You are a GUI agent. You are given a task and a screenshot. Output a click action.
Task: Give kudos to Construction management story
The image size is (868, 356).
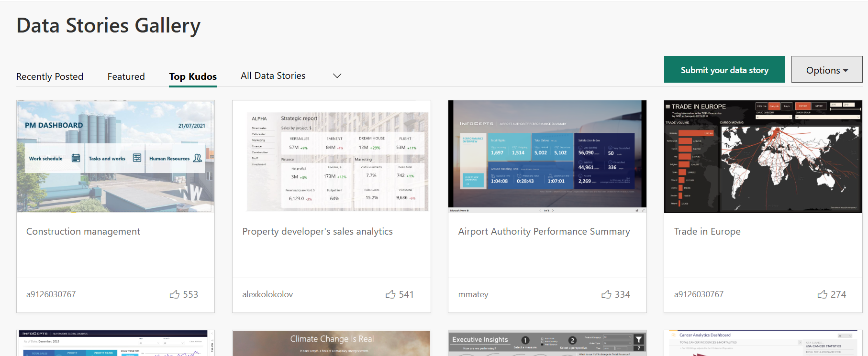tap(175, 294)
